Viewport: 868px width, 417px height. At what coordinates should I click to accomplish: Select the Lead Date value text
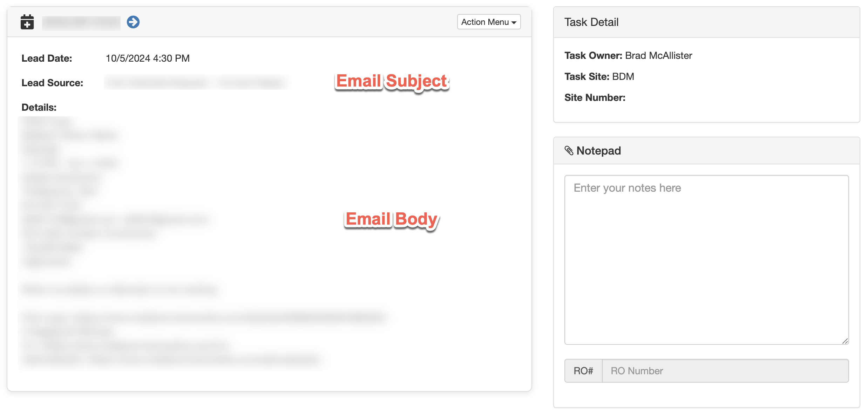[x=148, y=59]
